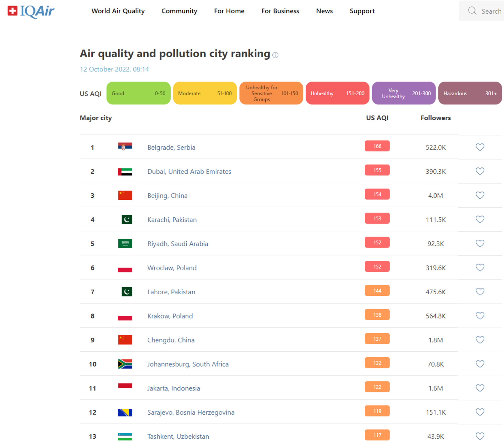Open Beijing, China city link
This screenshot has width=504, height=442.
167,196
